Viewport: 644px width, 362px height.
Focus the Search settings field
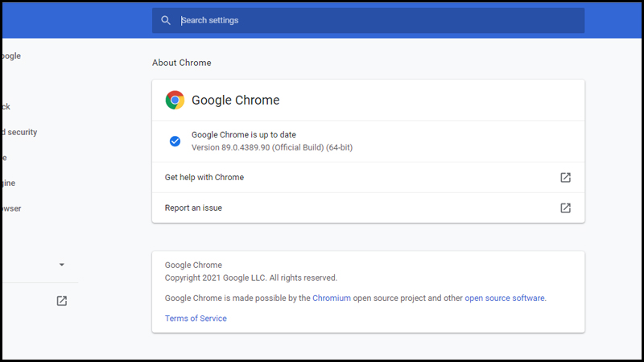click(368, 21)
